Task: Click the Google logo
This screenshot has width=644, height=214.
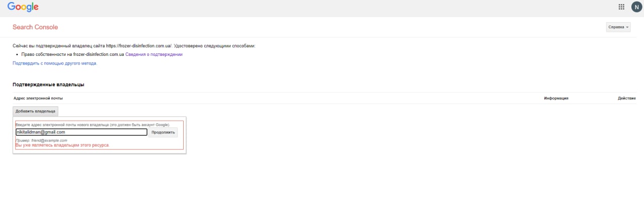Action: tap(23, 7)
